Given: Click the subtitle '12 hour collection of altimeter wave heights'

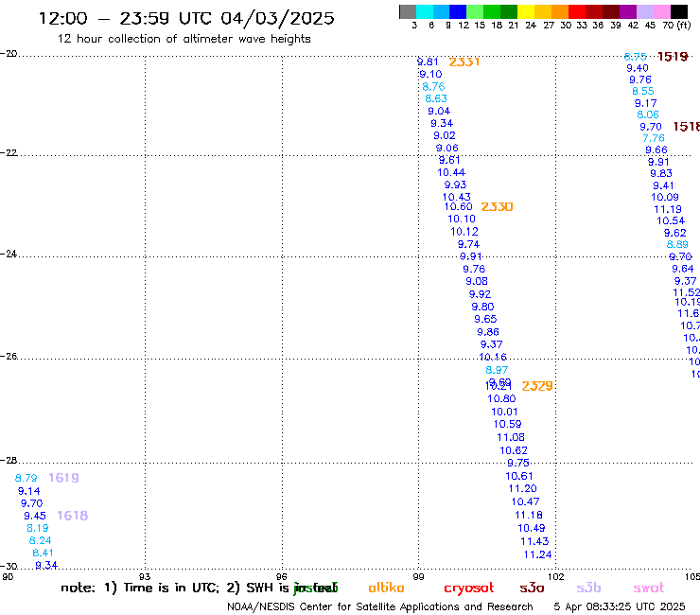Looking at the screenshot, I should (x=184, y=39).
